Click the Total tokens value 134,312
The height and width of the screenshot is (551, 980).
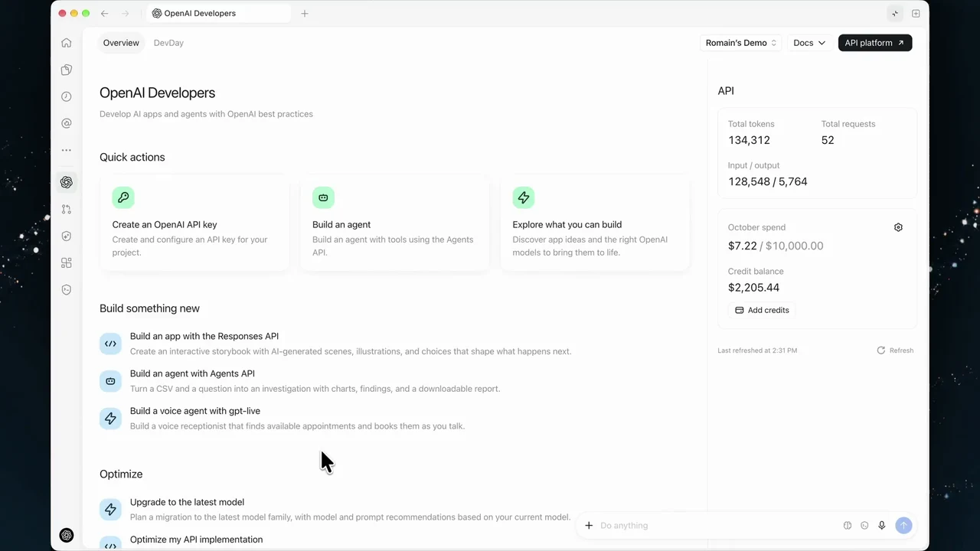point(749,140)
